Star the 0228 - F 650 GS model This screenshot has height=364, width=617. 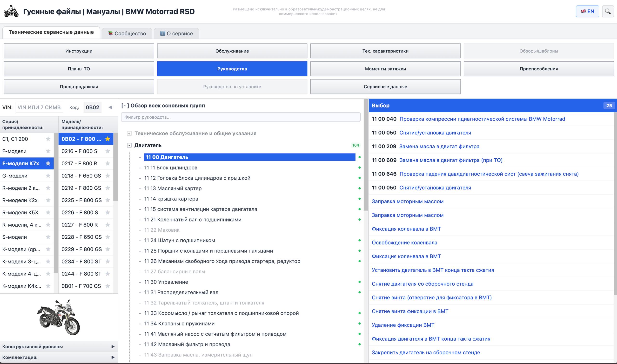pyautogui.click(x=108, y=237)
